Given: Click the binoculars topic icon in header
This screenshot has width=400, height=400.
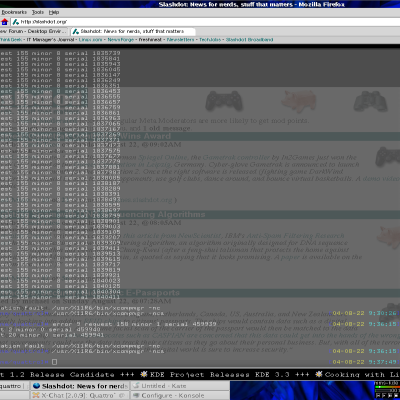Looking at the screenshot, I should (370, 101).
